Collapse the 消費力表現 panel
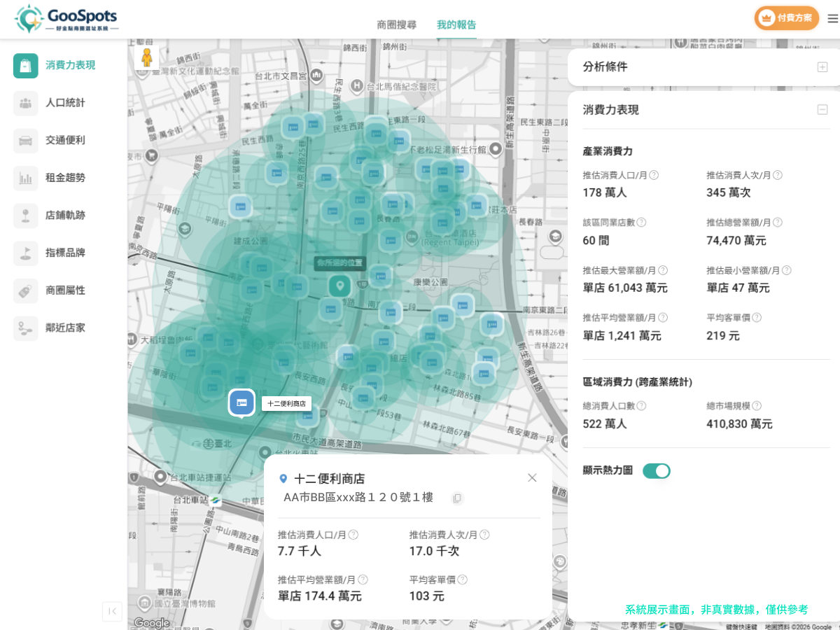The image size is (840, 630). (822, 110)
